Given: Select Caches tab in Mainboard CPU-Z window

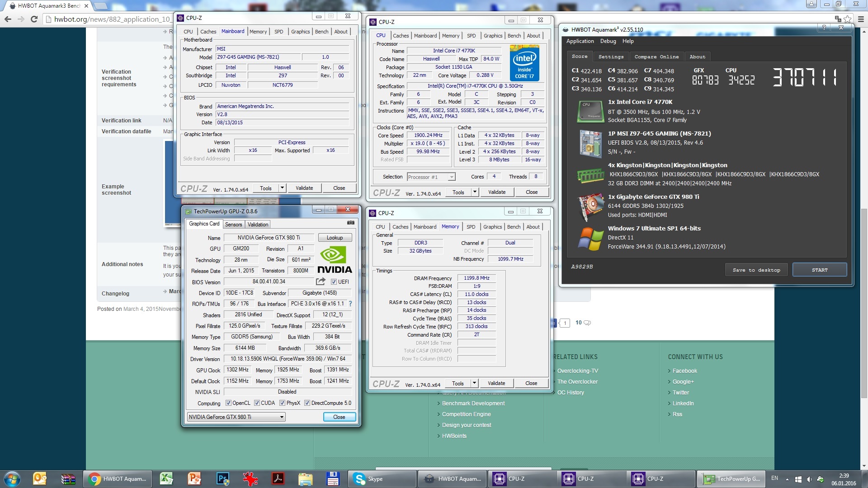Looking at the screenshot, I should point(208,32).
